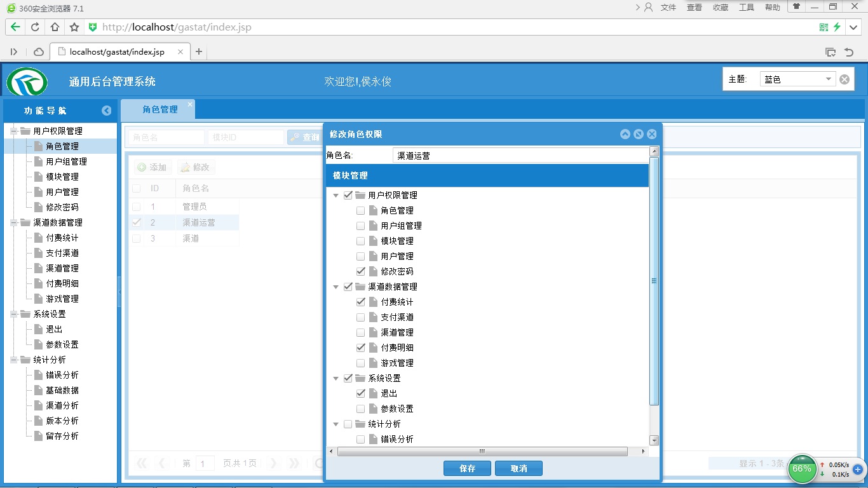
Task: Collapse the 用户权限管理 node in the permission tree
Action: (x=336, y=195)
